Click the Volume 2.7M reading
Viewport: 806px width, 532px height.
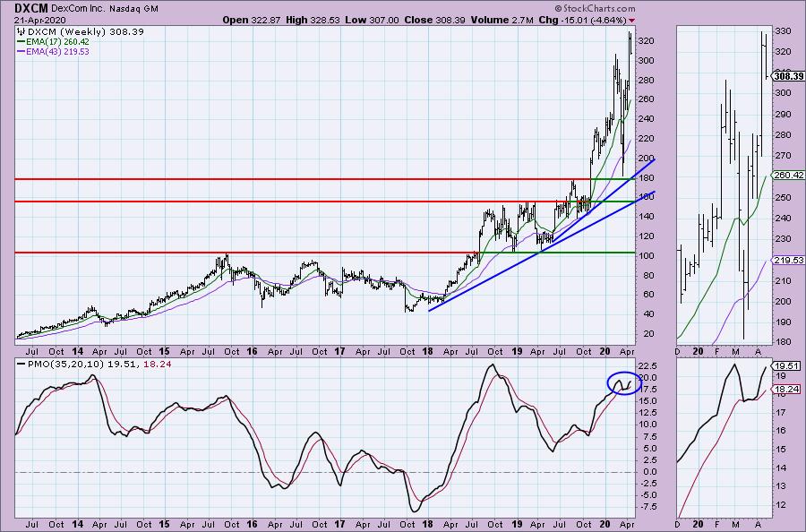(x=502, y=20)
